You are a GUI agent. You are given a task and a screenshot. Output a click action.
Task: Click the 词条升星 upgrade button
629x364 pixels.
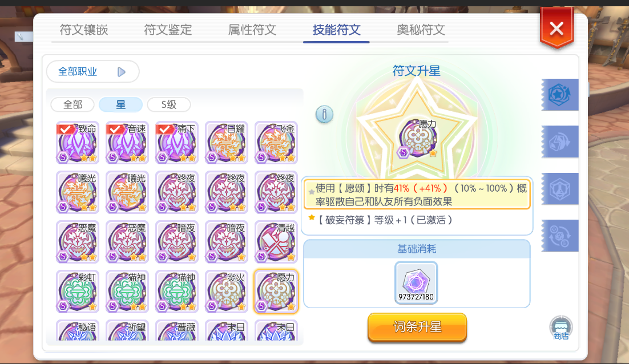pos(417,327)
